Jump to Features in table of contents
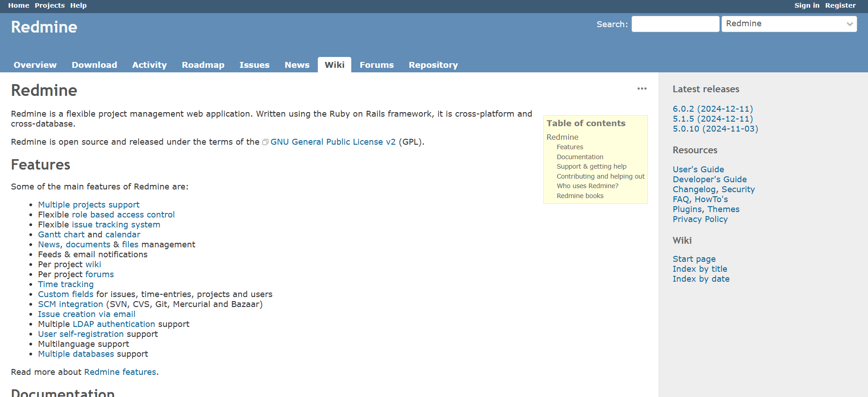The image size is (868, 397). pyautogui.click(x=570, y=147)
